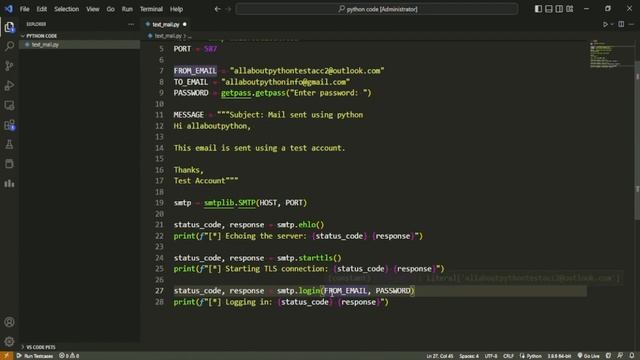Click line number 27 in gutter
640x360 pixels.
[159, 291]
